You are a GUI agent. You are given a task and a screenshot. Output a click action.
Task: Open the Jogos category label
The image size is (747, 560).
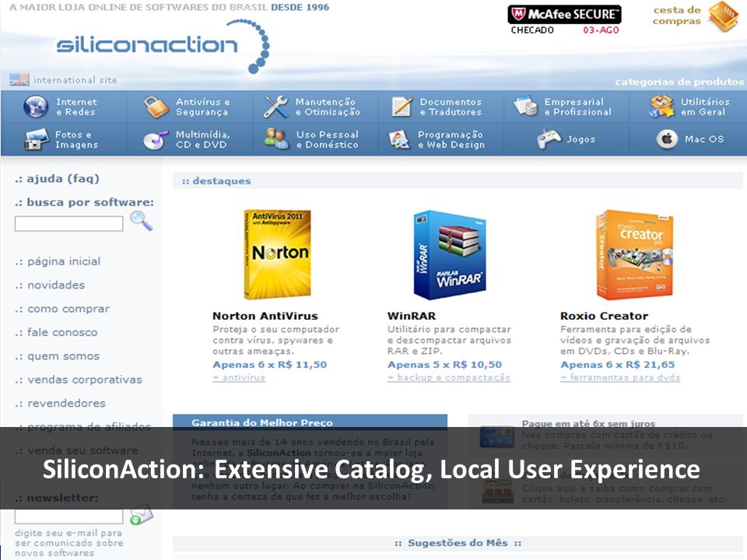pyautogui.click(x=580, y=139)
